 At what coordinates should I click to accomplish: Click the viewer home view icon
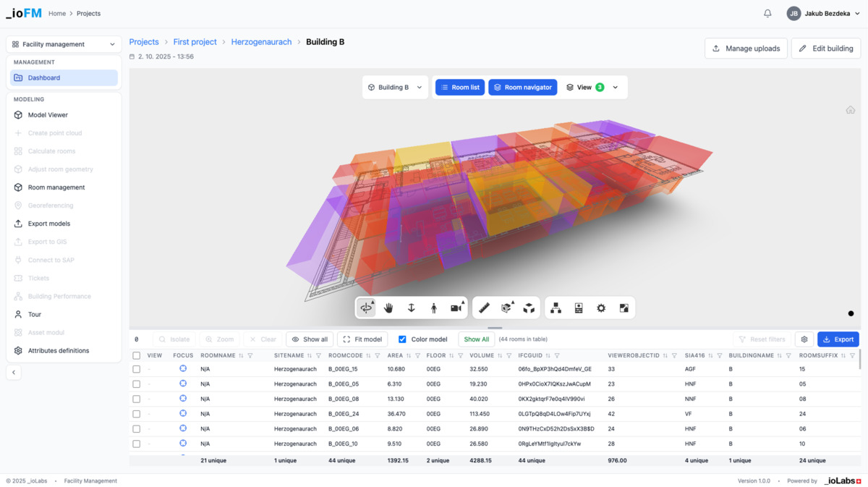pos(850,110)
